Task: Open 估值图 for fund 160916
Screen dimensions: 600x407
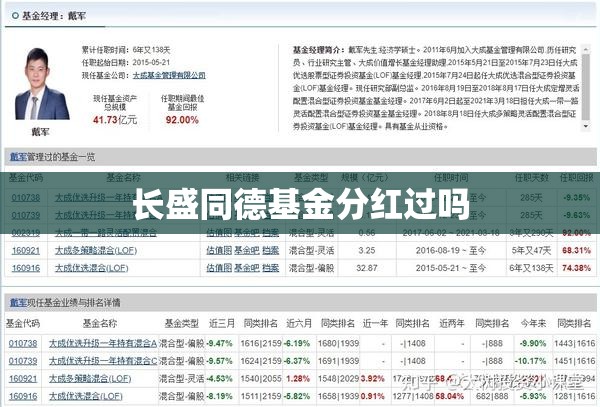Action: 219,268
